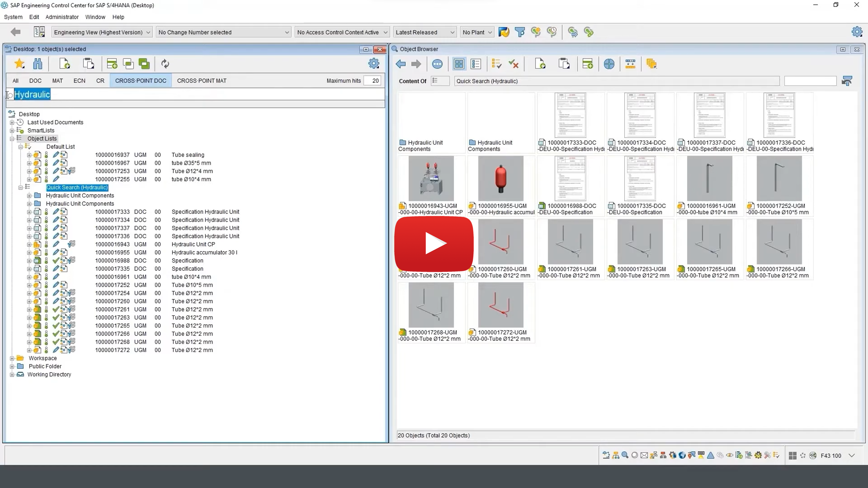Image resolution: width=868 pixels, height=488 pixels.
Task: Click the blue funnel filter icon
Action: tap(520, 32)
